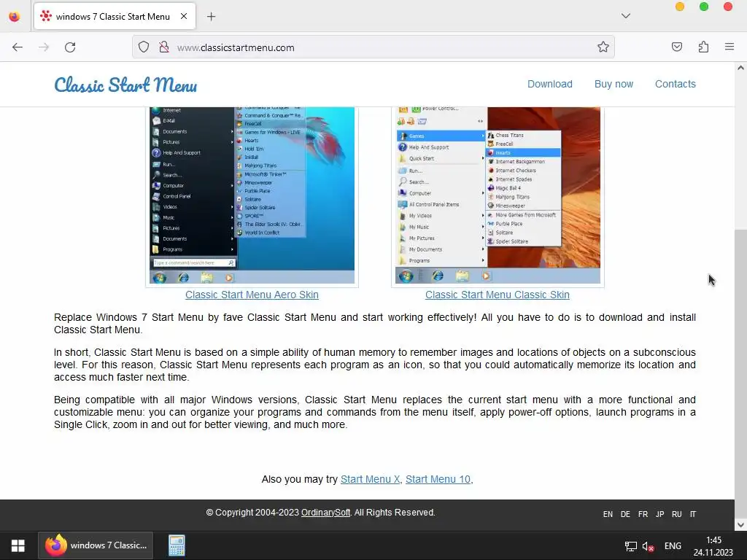This screenshot has height=560, width=747.
Task: View the Classic Skin screenshot thumbnail
Action: coord(498,195)
